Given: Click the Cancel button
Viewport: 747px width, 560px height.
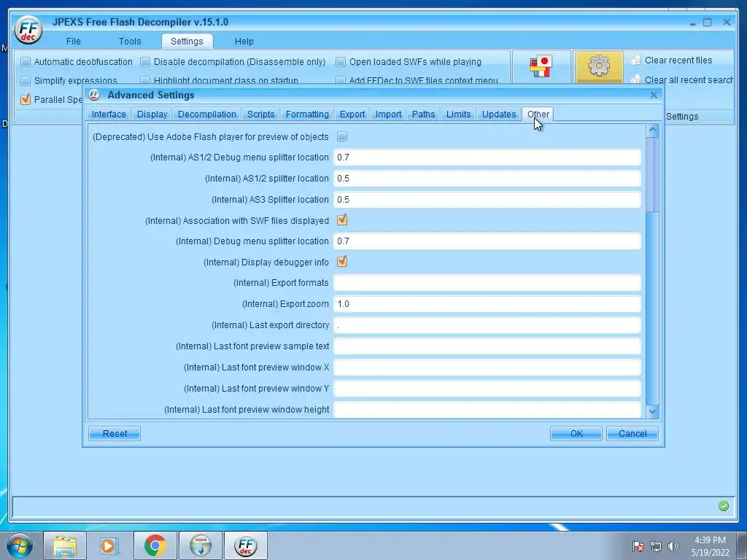Looking at the screenshot, I should [632, 433].
